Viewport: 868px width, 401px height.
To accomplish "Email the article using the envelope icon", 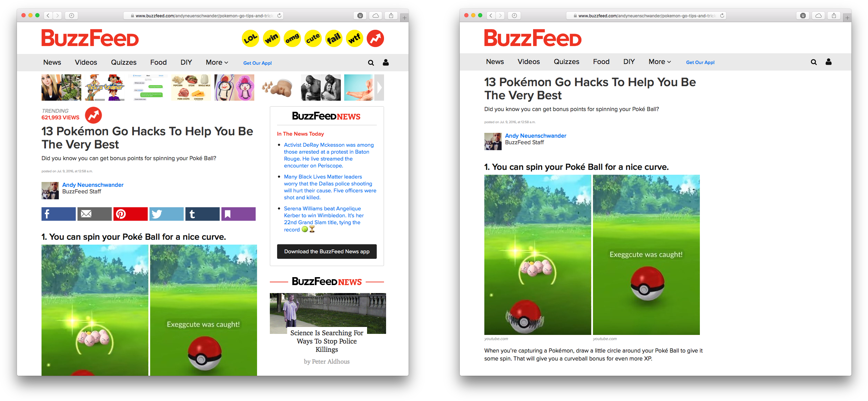I will (x=94, y=214).
